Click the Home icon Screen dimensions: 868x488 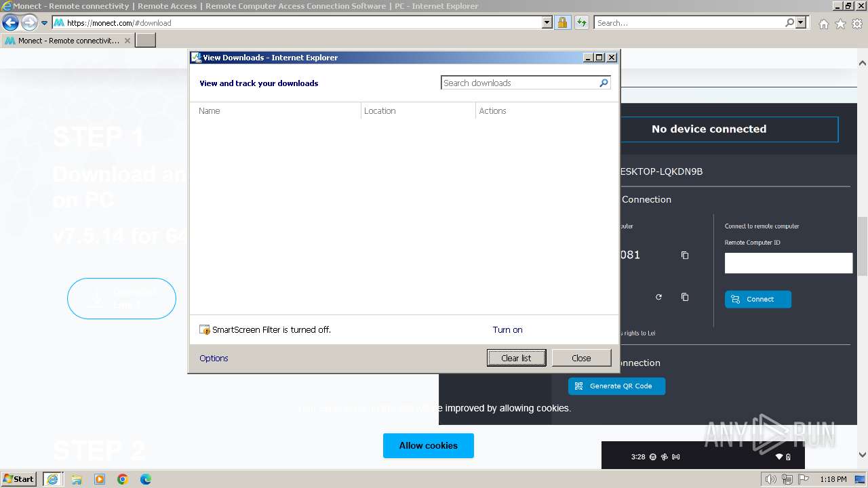823,24
